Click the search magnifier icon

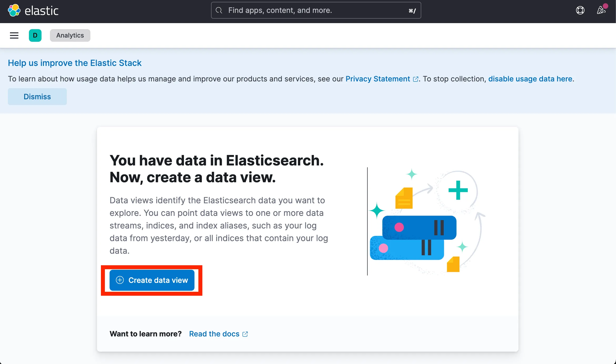coord(219,11)
